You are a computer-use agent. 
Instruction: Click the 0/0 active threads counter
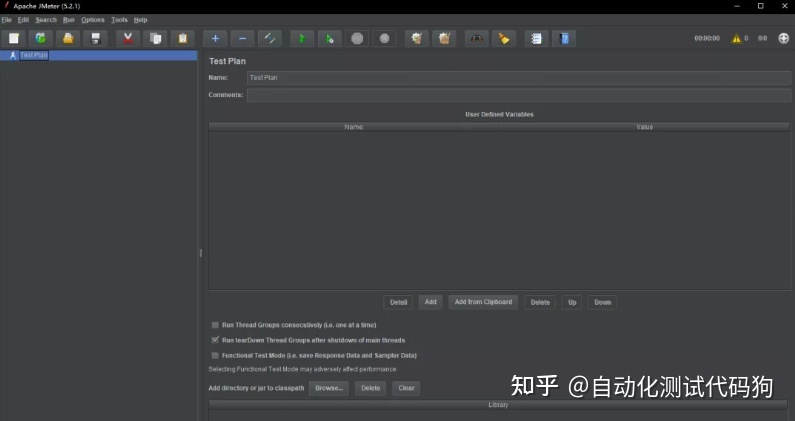point(762,39)
